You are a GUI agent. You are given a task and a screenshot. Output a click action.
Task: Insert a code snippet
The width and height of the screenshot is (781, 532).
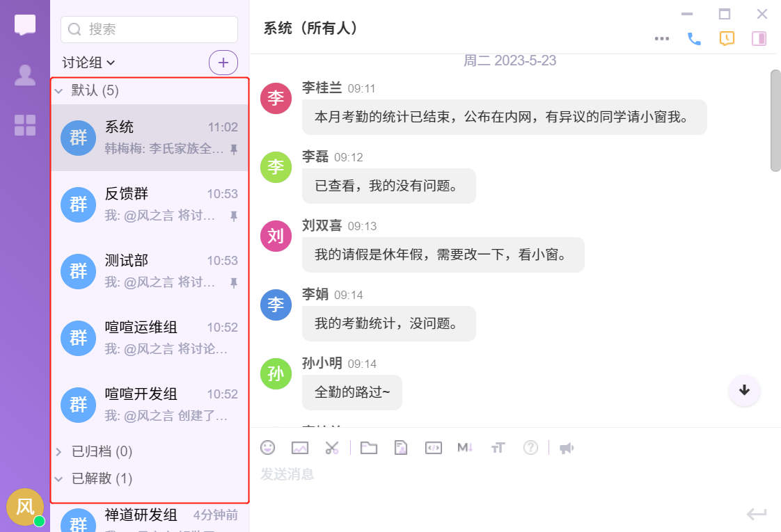pos(433,448)
